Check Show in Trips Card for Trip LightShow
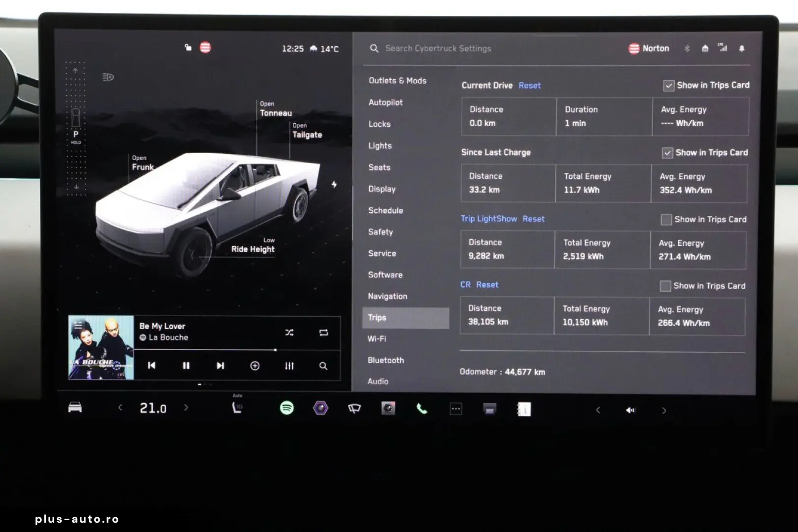Viewport: 798px width, 532px height. point(666,220)
